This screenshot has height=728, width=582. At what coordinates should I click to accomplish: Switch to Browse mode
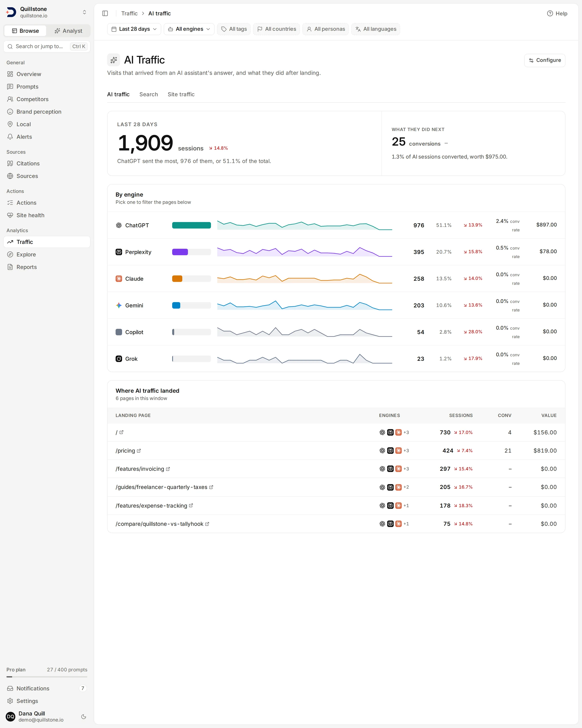(25, 31)
